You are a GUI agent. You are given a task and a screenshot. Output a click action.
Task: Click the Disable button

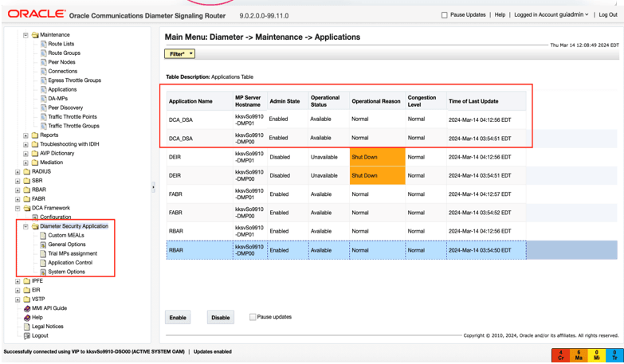[x=221, y=318]
